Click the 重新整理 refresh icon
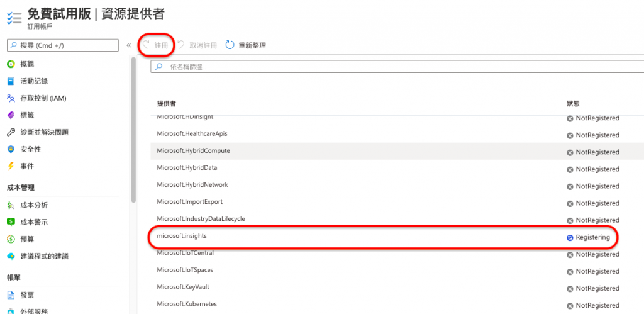 tap(230, 45)
